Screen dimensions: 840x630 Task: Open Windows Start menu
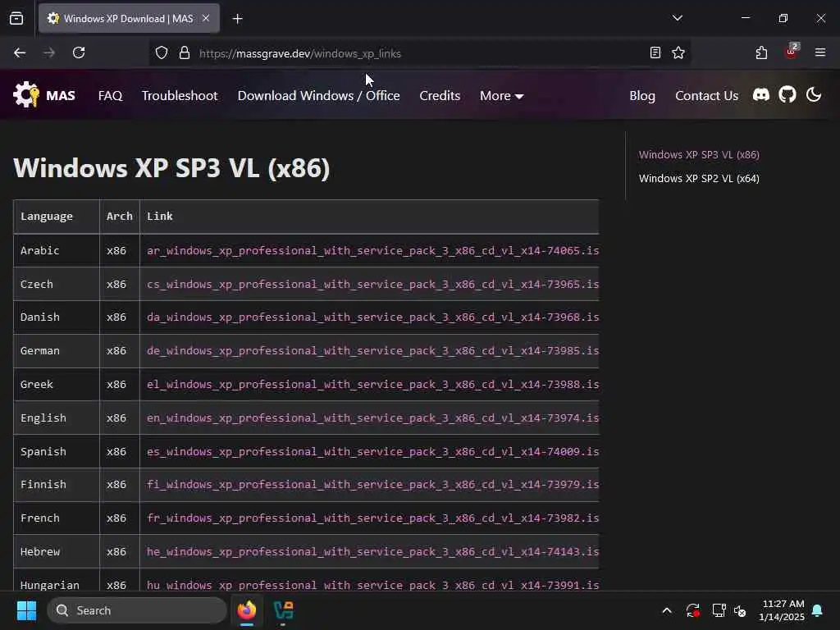[26, 610]
